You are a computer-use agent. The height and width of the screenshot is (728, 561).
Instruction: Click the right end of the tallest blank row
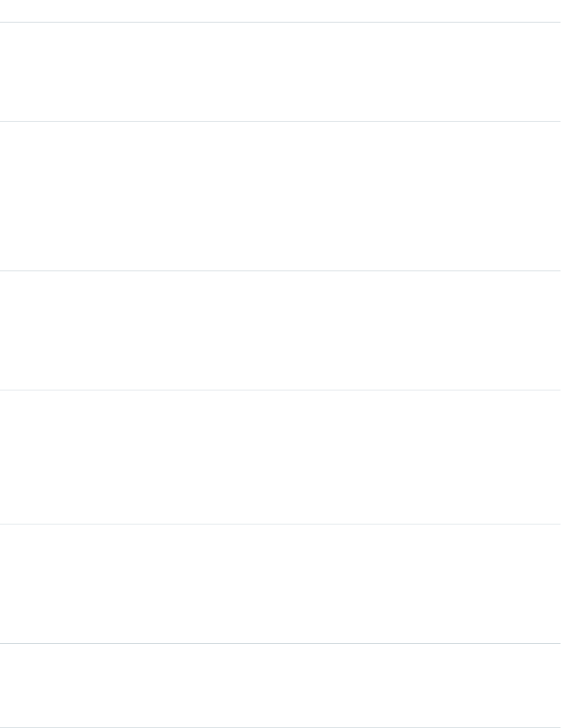pyautogui.click(x=555, y=196)
